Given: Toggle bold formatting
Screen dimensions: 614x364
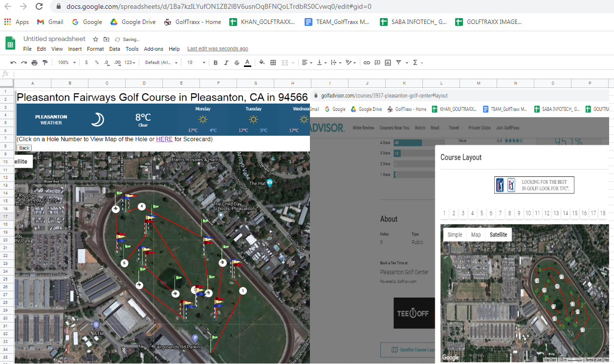Looking at the screenshot, I should [216, 63].
